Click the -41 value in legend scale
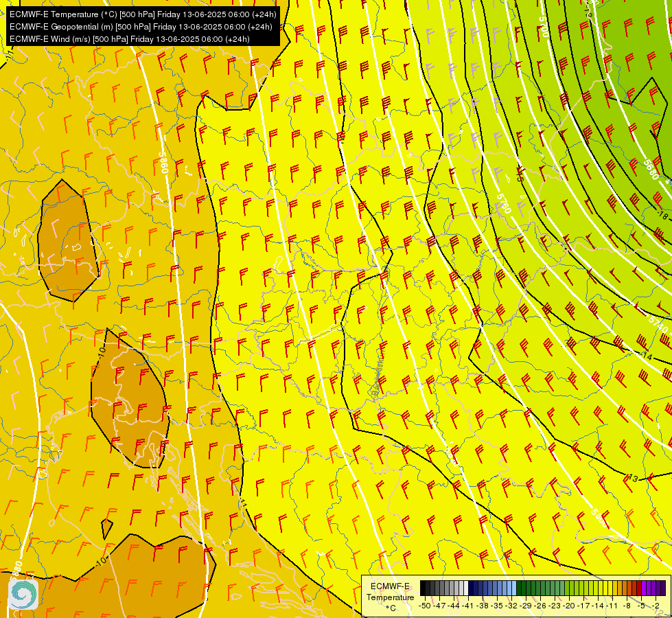This screenshot has height=618, width=672. 467,606
